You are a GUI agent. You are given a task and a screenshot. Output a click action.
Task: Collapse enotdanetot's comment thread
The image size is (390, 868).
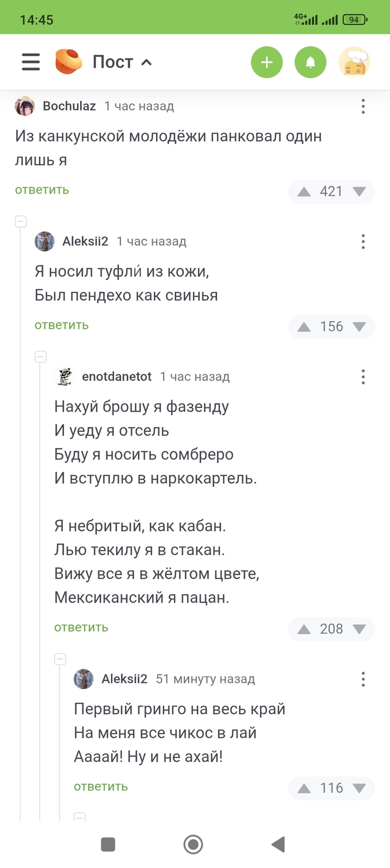(x=40, y=356)
